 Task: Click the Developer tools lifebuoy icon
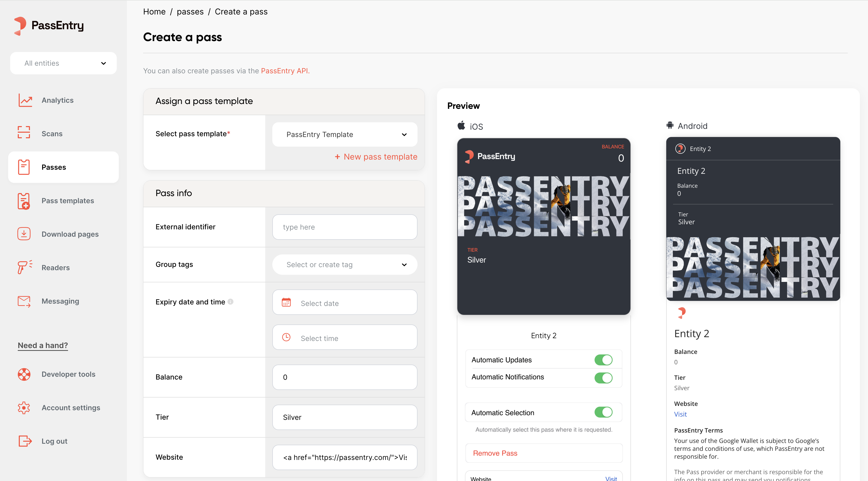pos(24,374)
